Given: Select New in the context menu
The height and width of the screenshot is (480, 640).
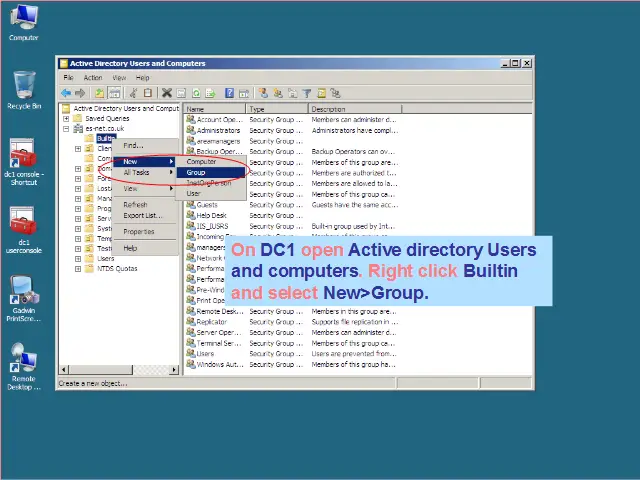Looking at the screenshot, I should pyautogui.click(x=144, y=162).
